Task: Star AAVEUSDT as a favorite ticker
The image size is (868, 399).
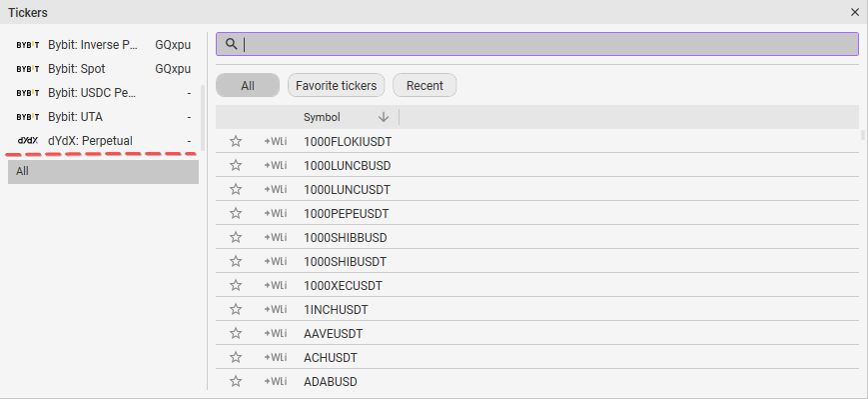Action: [x=236, y=334]
